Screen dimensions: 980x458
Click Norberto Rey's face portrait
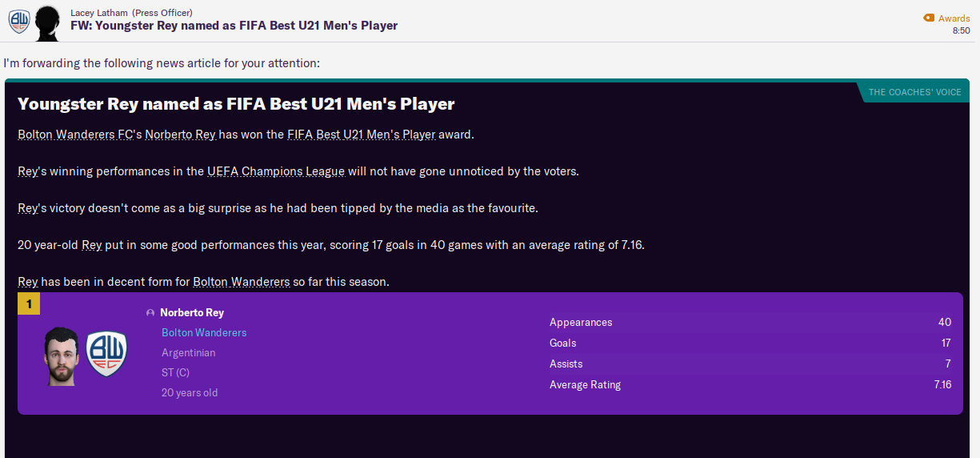pos(62,356)
